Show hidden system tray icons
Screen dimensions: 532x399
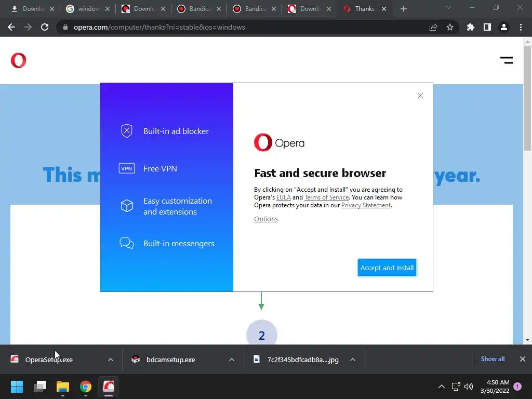point(442,387)
